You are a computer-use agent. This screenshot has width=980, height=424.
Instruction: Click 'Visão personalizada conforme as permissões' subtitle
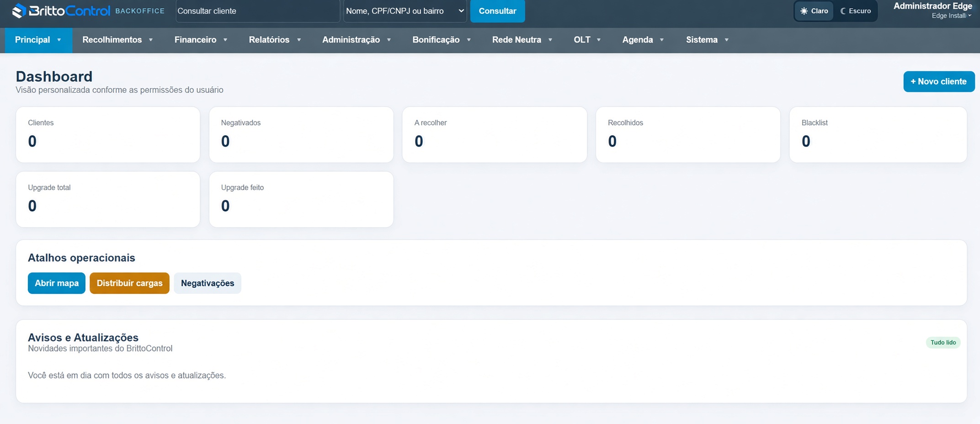[x=119, y=90]
